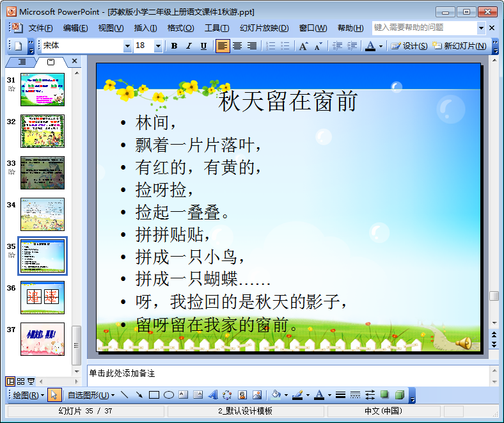Open the 工具(T) menu
This screenshot has width=504, height=423.
tap(217, 28)
